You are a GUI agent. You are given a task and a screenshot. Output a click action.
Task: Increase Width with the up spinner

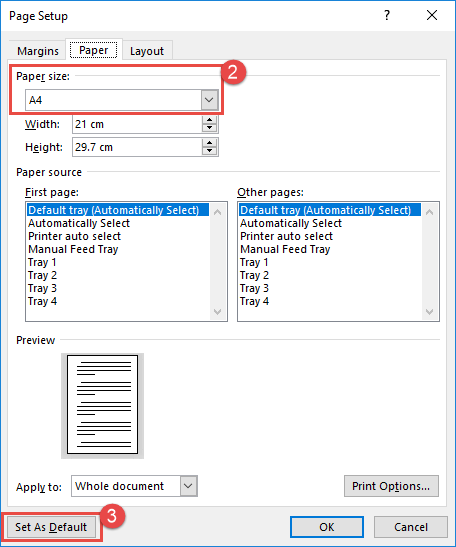pos(209,120)
